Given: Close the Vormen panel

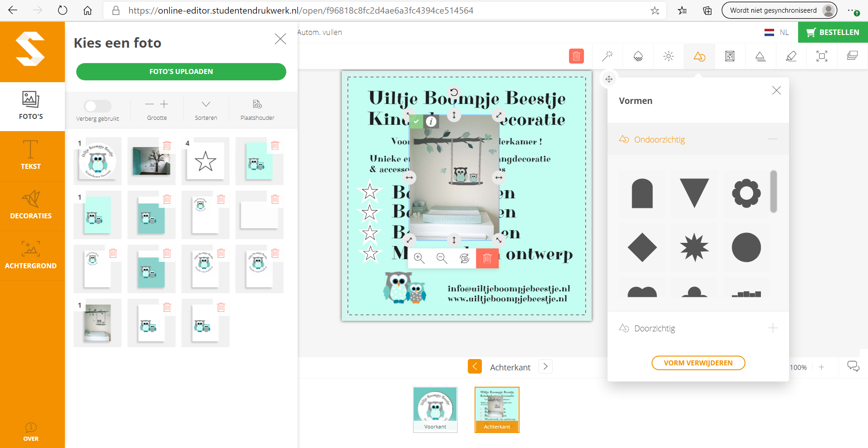Looking at the screenshot, I should (x=776, y=90).
